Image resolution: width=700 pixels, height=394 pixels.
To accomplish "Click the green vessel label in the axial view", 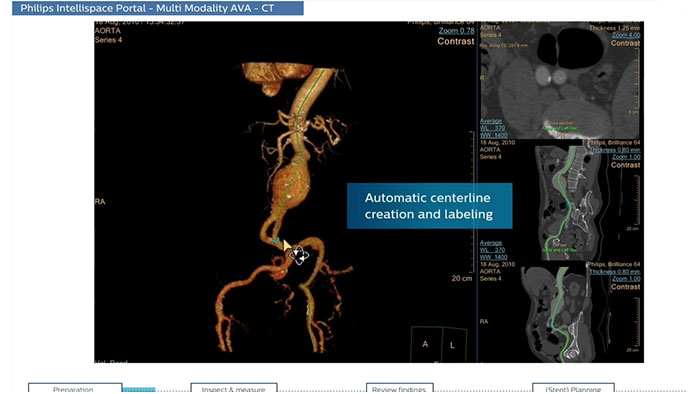I will 559,128.
